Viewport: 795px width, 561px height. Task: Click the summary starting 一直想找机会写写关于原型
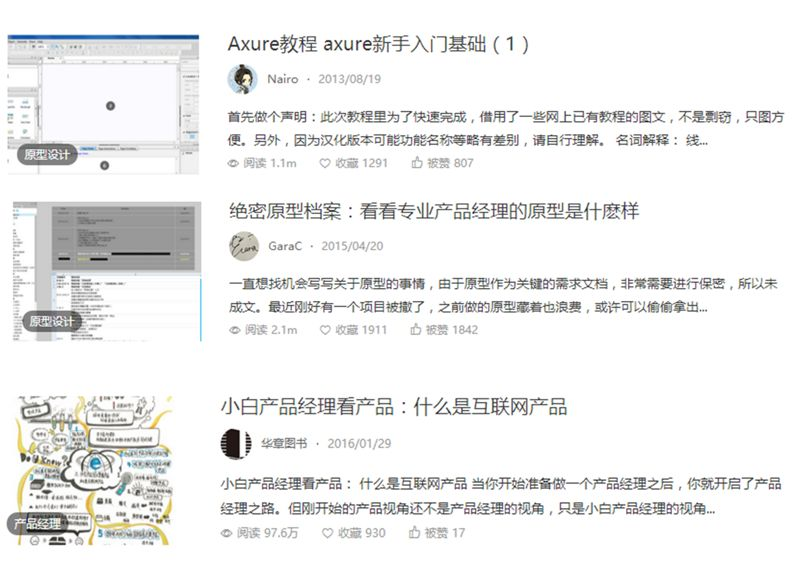(x=503, y=295)
